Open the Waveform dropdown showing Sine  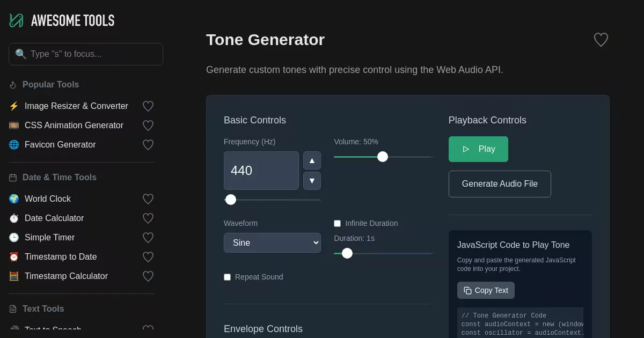tap(272, 243)
